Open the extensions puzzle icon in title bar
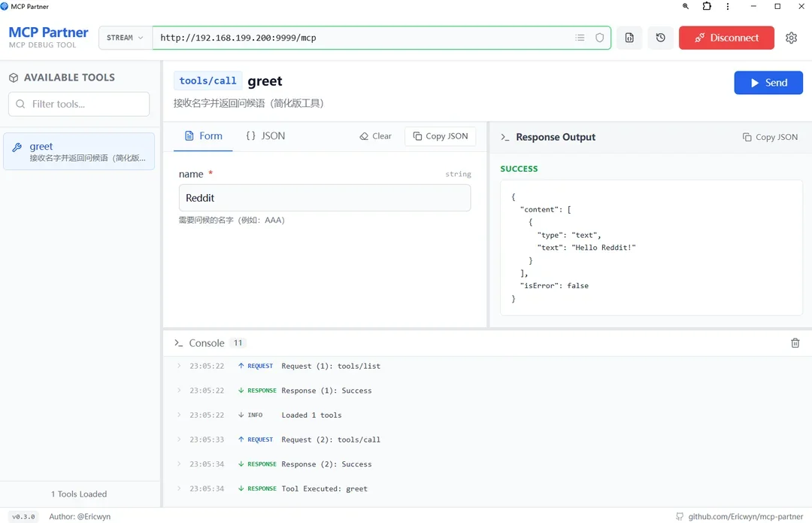812x523 pixels. pyautogui.click(x=707, y=6)
